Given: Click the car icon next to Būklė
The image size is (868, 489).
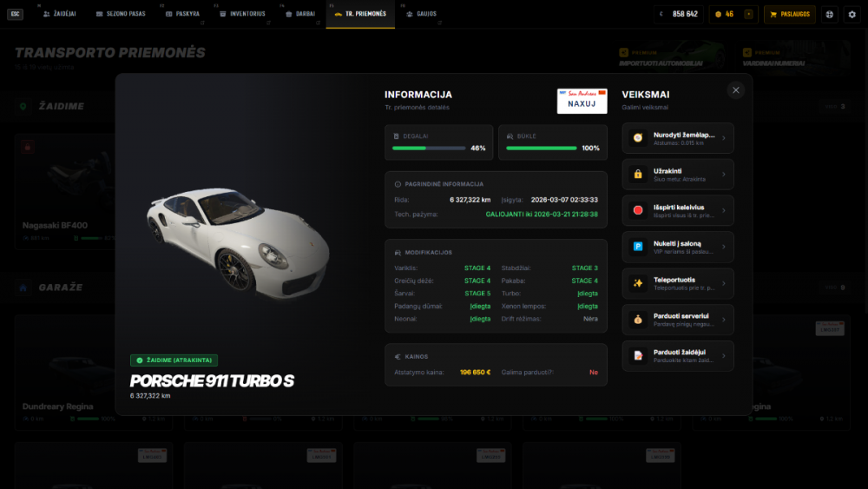Looking at the screenshot, I should (510, 136).
